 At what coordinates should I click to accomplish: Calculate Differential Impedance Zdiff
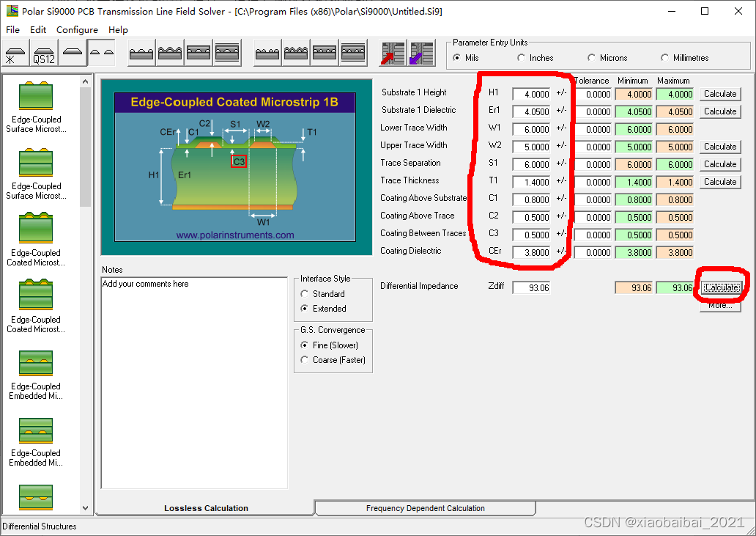click(722, 287)
